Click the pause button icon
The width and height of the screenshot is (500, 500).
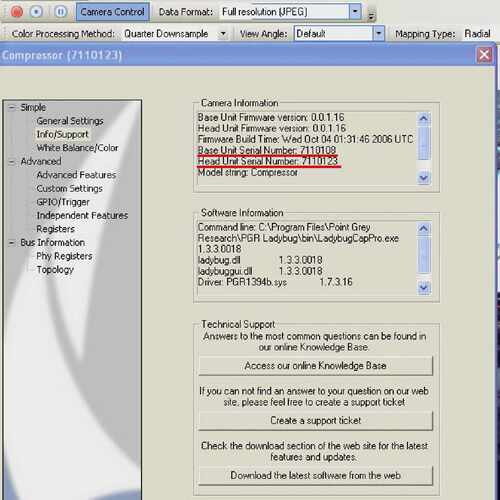pos(60,12)
